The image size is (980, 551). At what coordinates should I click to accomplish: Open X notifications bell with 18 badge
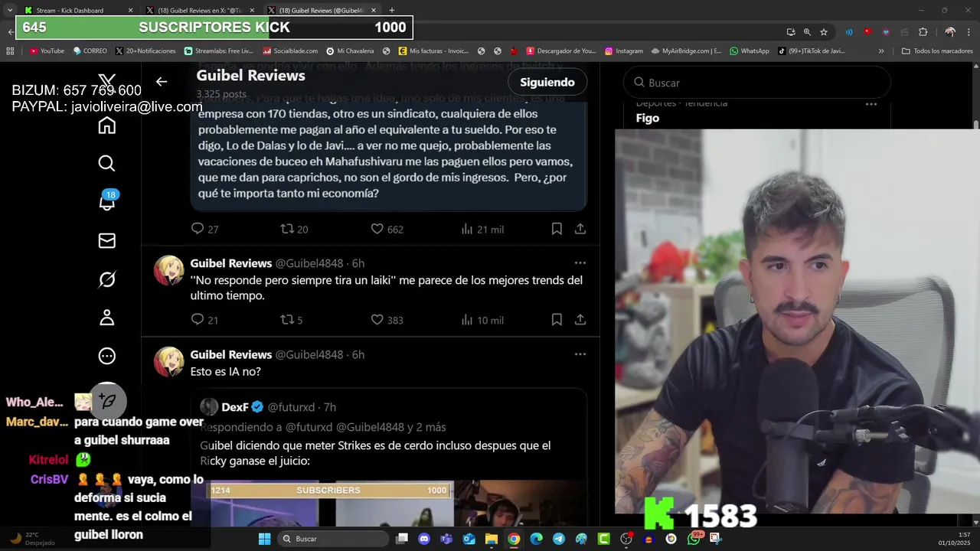(x=108, y=201)
